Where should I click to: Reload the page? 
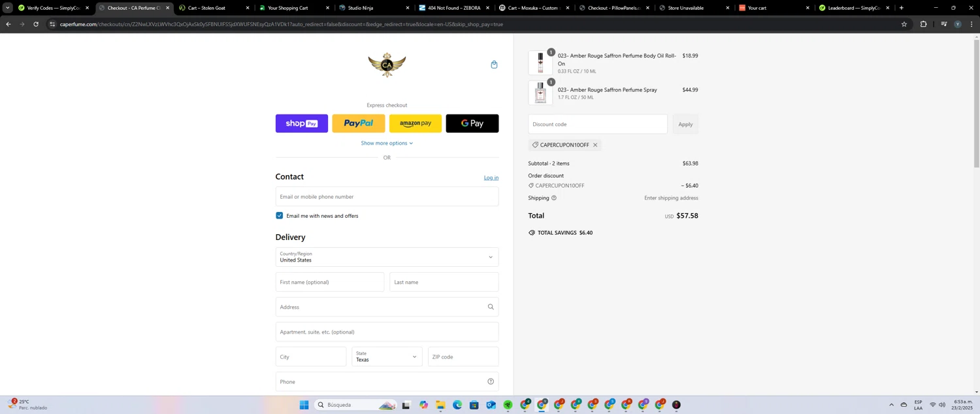(x=35, y=24)
